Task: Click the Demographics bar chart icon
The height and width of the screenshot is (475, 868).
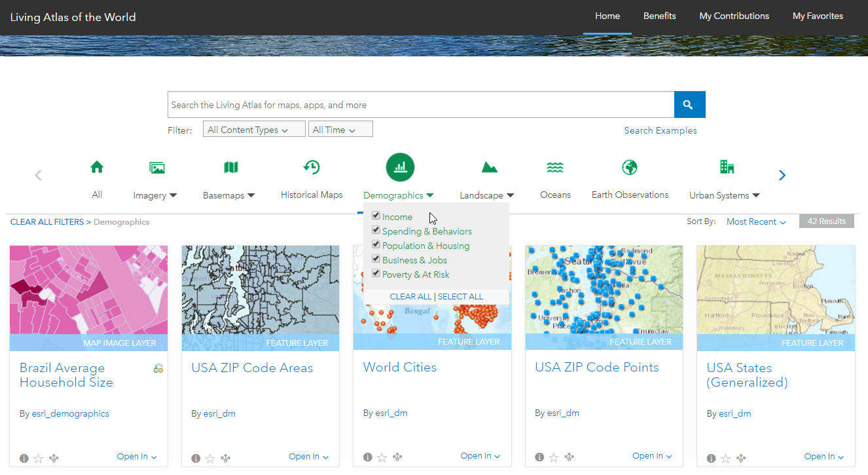Action: click(400, 168)
